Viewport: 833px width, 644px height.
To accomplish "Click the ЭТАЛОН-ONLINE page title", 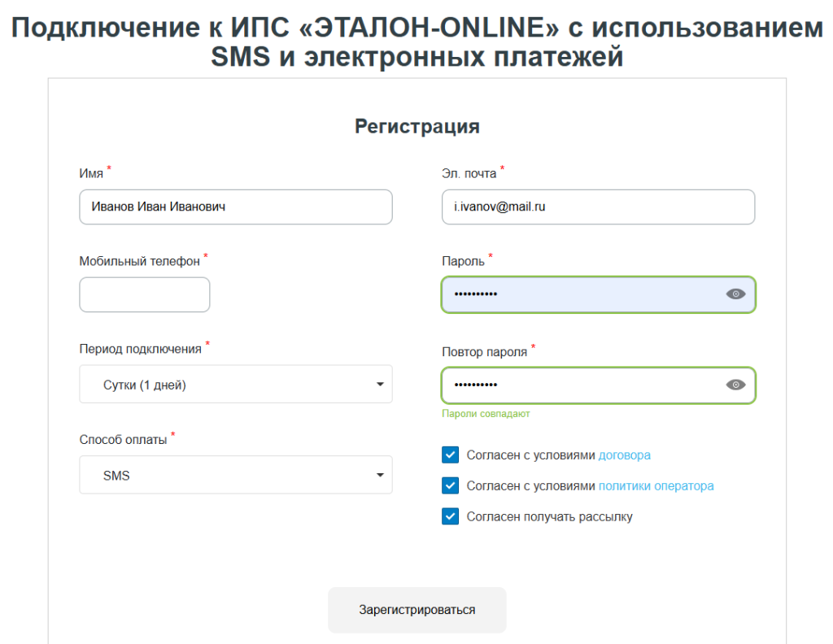I will coord(417,42).
